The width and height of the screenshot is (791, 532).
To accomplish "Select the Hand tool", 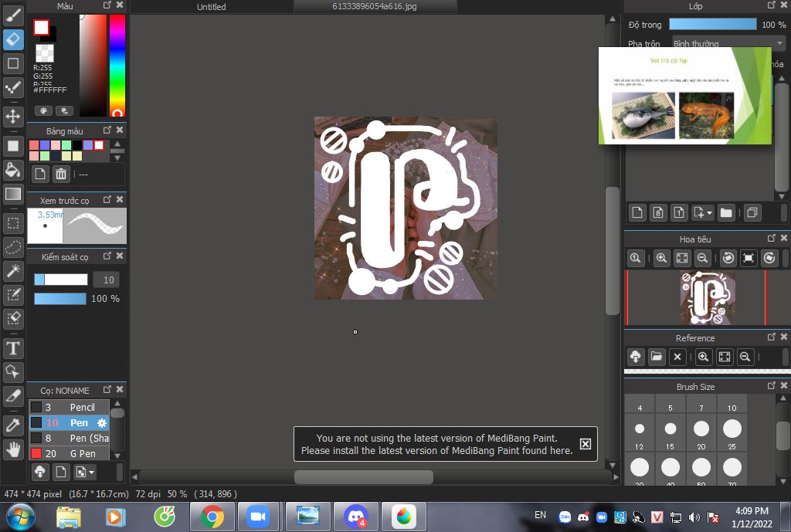I will pos(13,449).
